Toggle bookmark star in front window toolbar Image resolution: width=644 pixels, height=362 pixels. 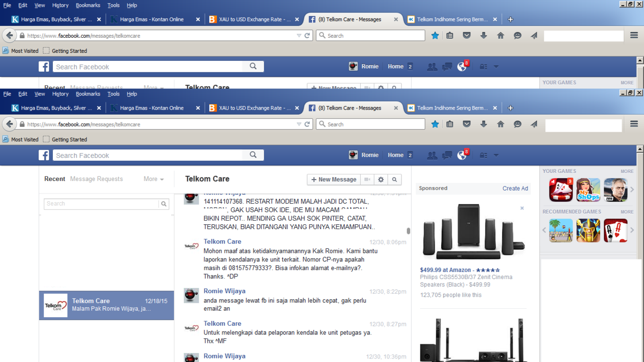point(435,124)
